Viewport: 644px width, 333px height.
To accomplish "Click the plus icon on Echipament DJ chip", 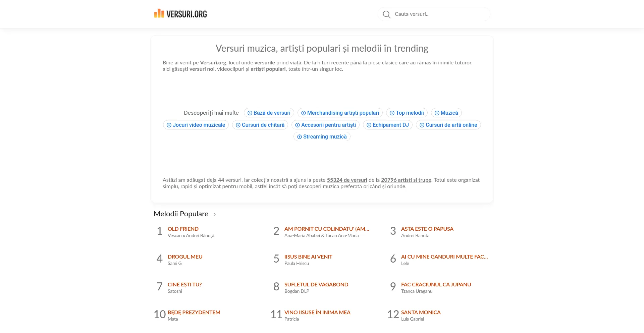I will [369, 125].
